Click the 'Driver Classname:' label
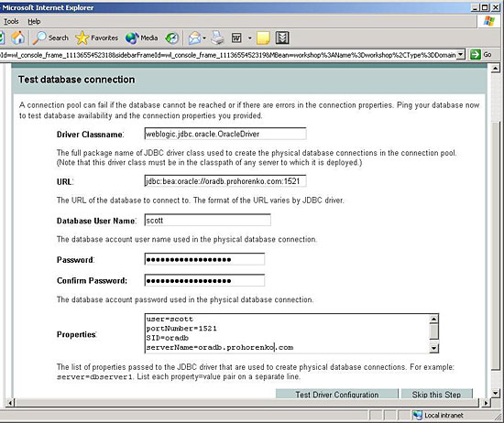 (91, 135)
